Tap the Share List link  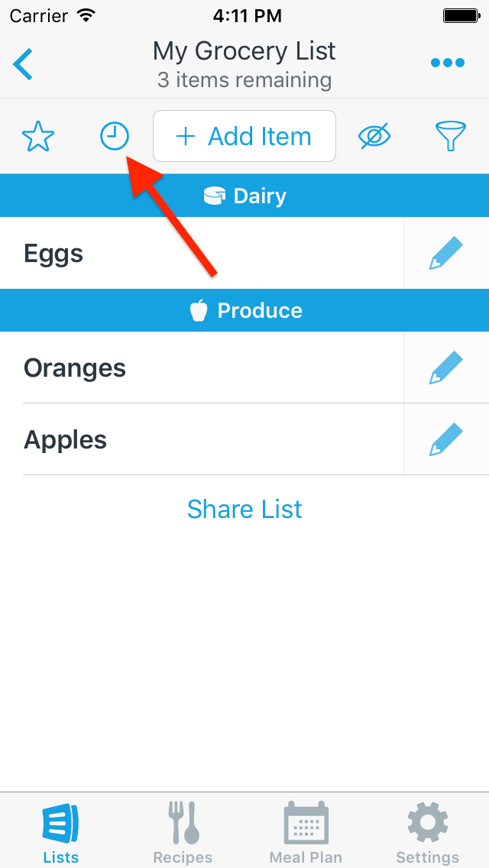click(x=244, y=509)
